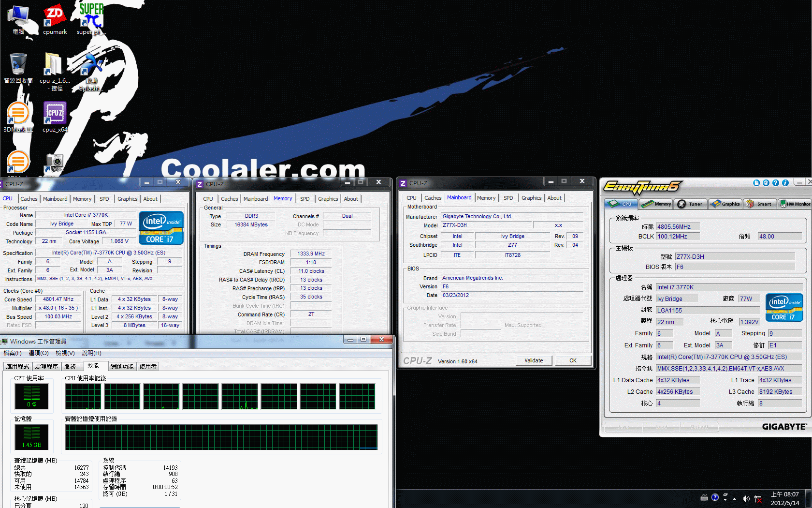Switch to 網路功能 tab in Task Manager

[x=122, y=366]
